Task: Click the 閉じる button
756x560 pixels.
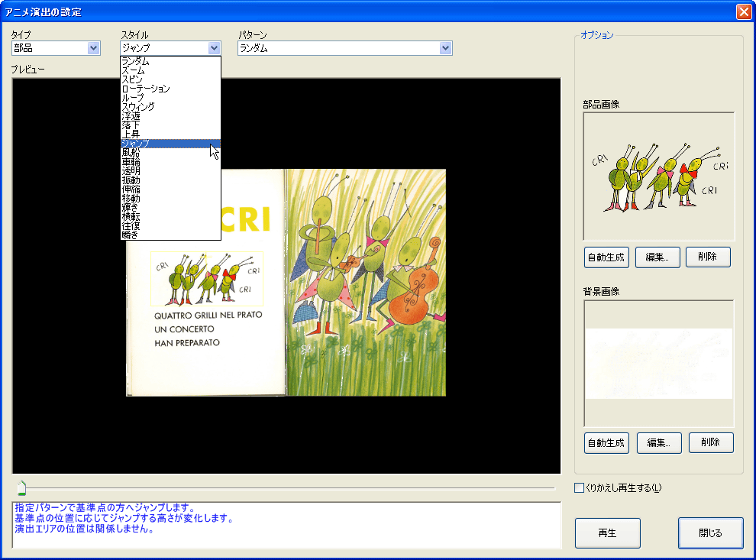Action: (711, 533)
